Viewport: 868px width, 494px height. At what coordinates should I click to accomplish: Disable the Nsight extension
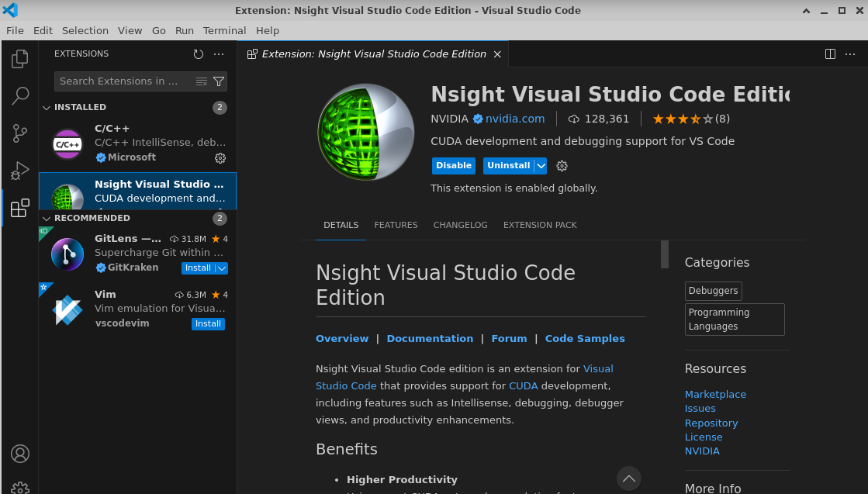pyautogui.click(x=454, y=165)
